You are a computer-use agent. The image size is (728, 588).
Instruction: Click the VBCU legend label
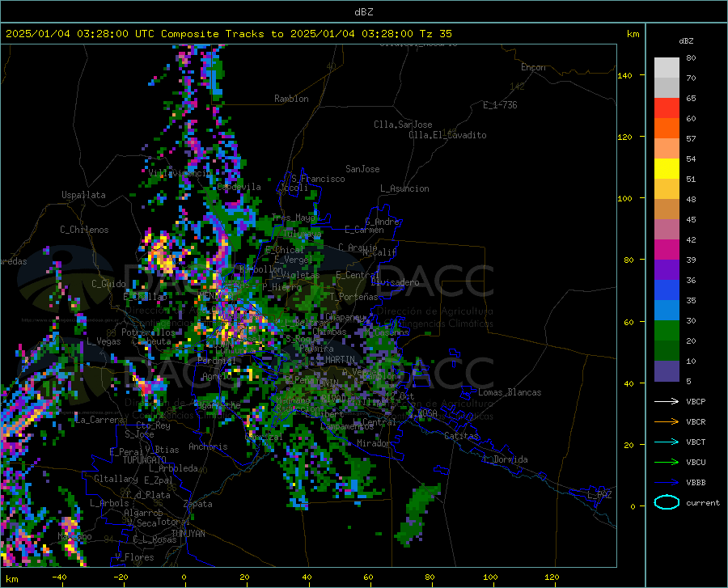[x=696, y=463]
